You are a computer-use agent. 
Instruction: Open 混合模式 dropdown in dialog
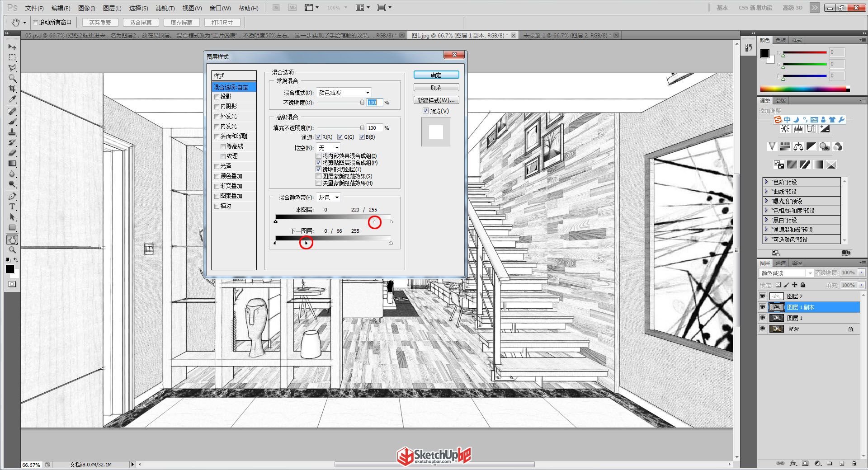pyautogui.click(x=344, y=92)
